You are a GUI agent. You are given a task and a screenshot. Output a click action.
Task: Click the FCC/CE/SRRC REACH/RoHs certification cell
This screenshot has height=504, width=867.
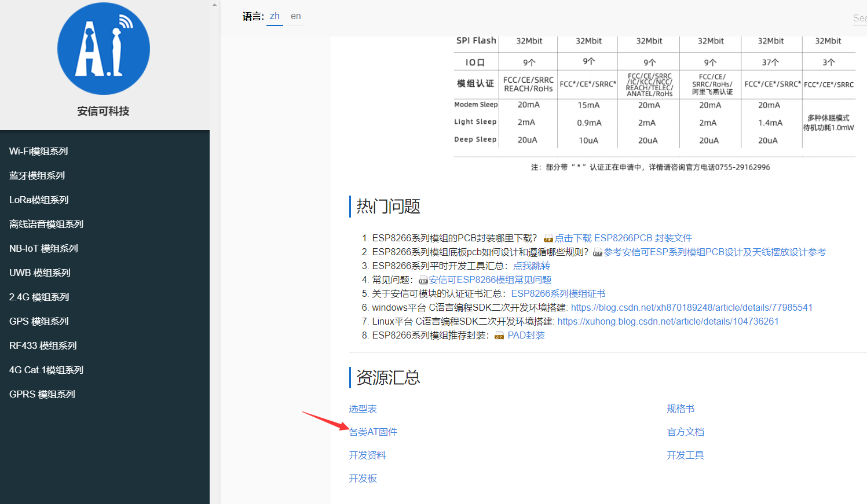point(528,84)
